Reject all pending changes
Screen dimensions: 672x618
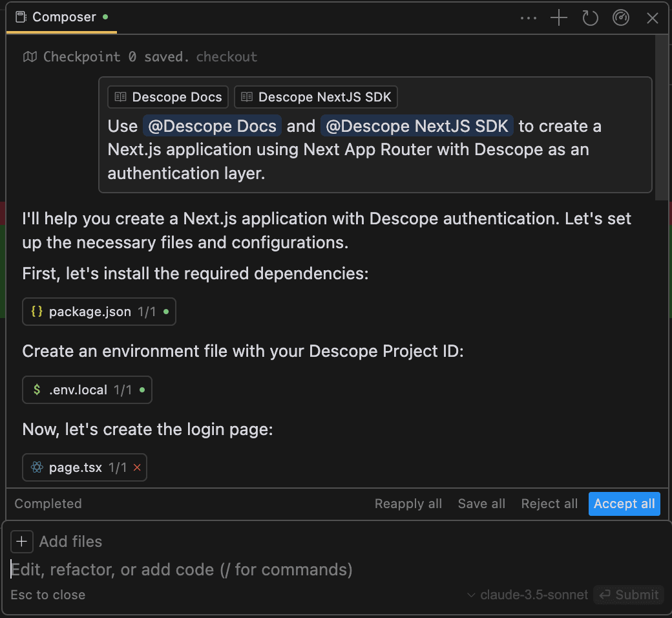[x=549, y=504]
